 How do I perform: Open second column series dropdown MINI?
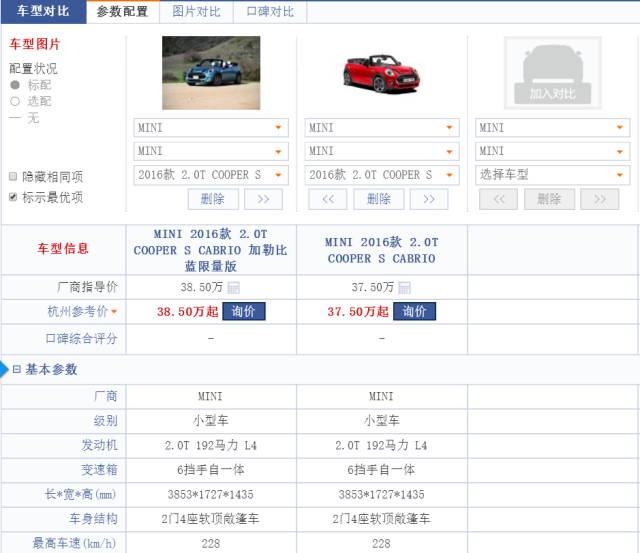pyautogui.click(x=382, y=151)
